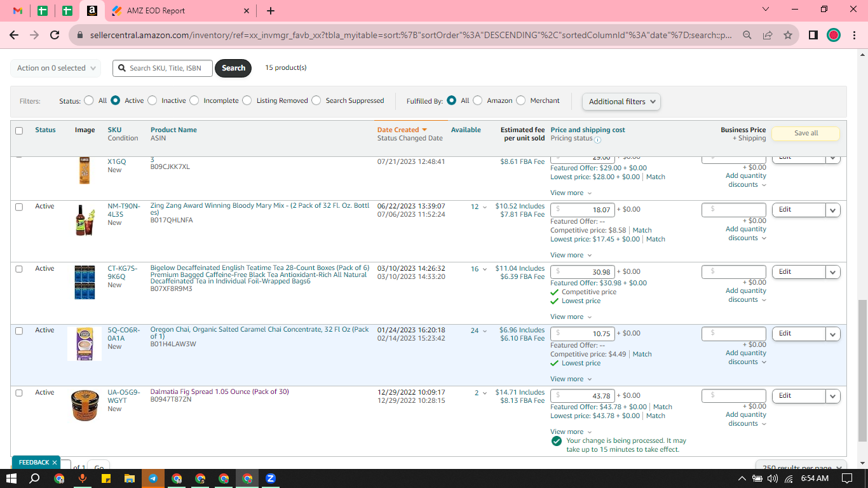The height and width of the screenshot is (488, 868).
Task: Open the Oregon Chai Salted Caramel product link
Action: click(259, 333)
